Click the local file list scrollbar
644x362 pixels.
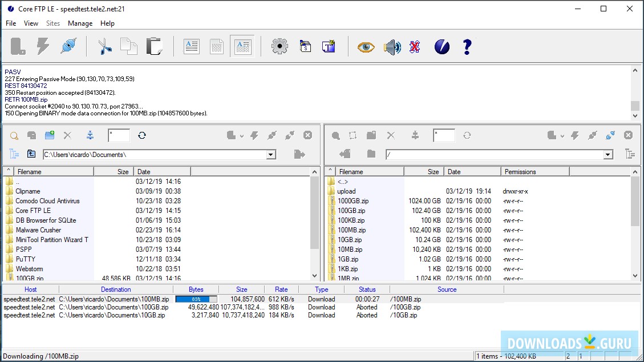315,212
